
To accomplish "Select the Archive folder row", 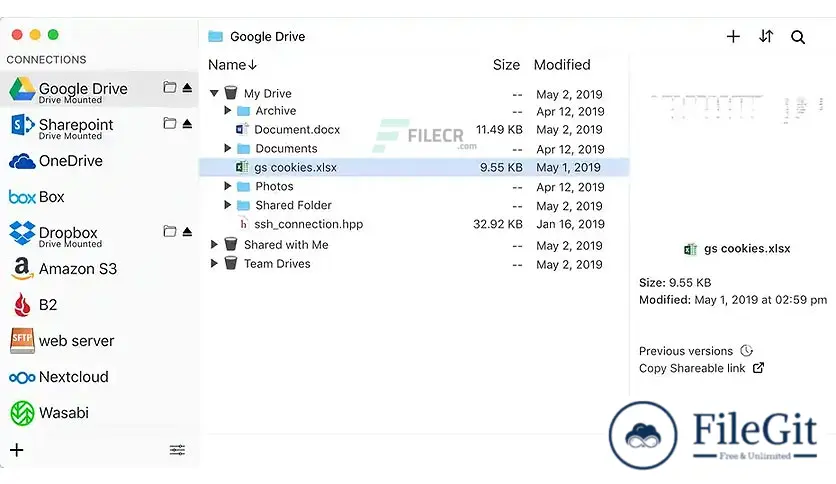I will [x=414, y=111].
